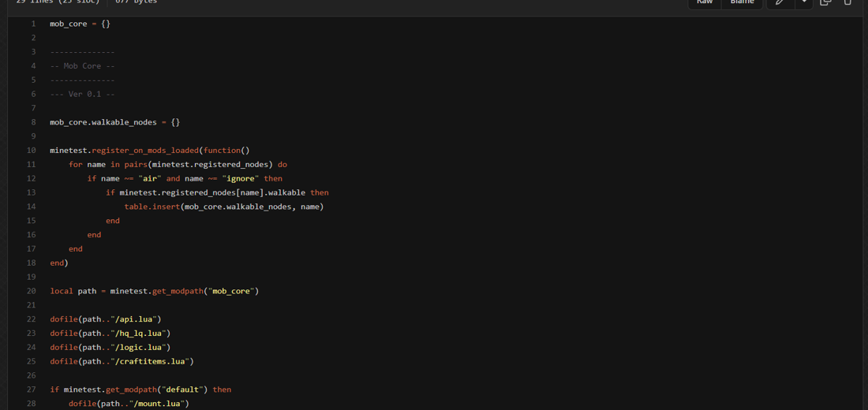Click the "-- Mob Core --" comment
Viewport: 868px width, 410px height.
[83, 66]
